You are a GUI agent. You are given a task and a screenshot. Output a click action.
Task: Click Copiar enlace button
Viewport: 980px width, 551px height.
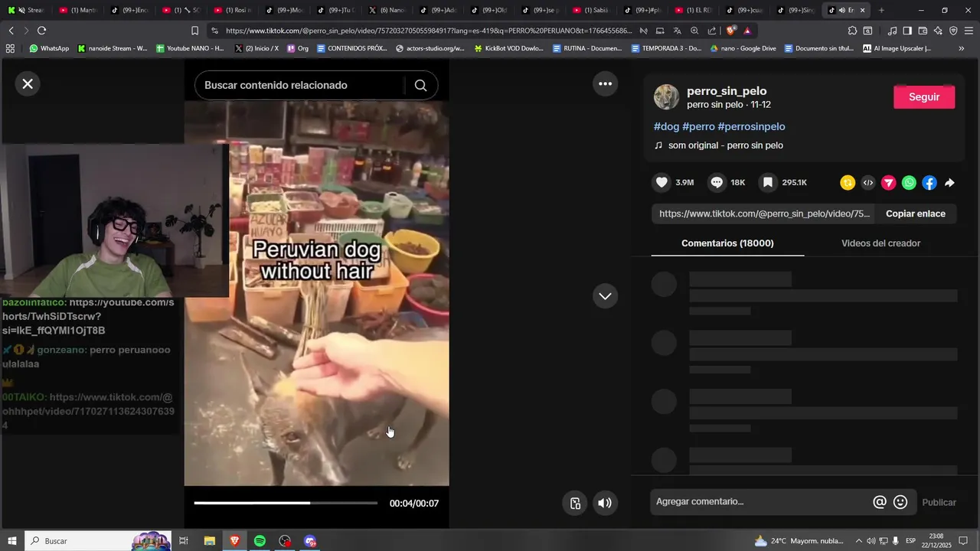[915, 214]
